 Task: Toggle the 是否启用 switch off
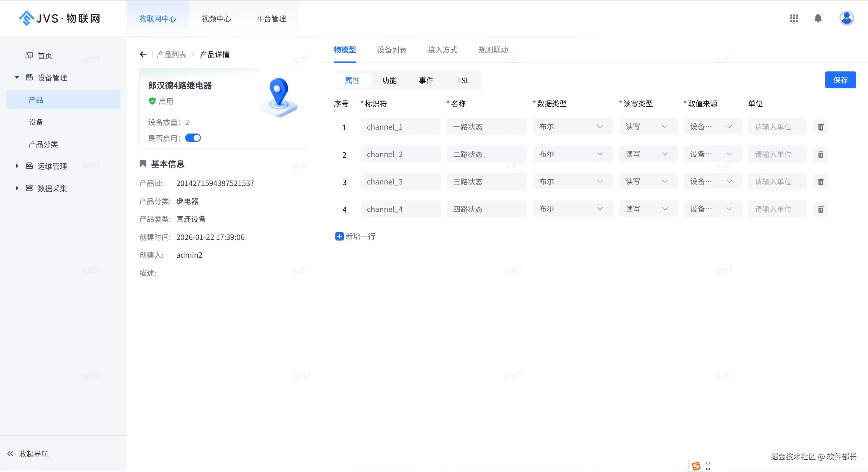193,138
